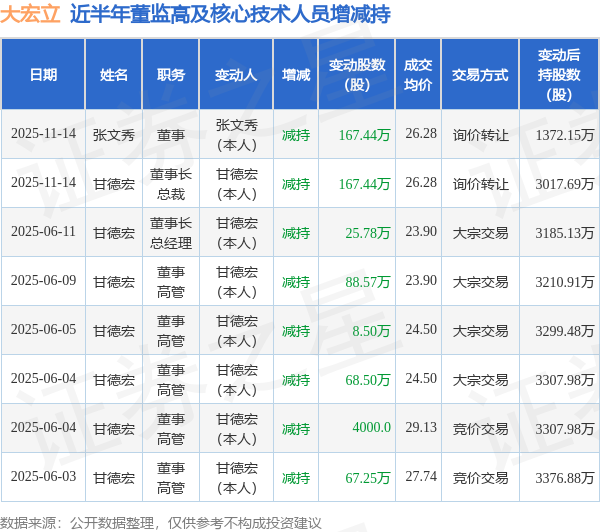Click the 董事长 总裁 position cell
The height and width of the screenshot is (532, 600).
171,184
